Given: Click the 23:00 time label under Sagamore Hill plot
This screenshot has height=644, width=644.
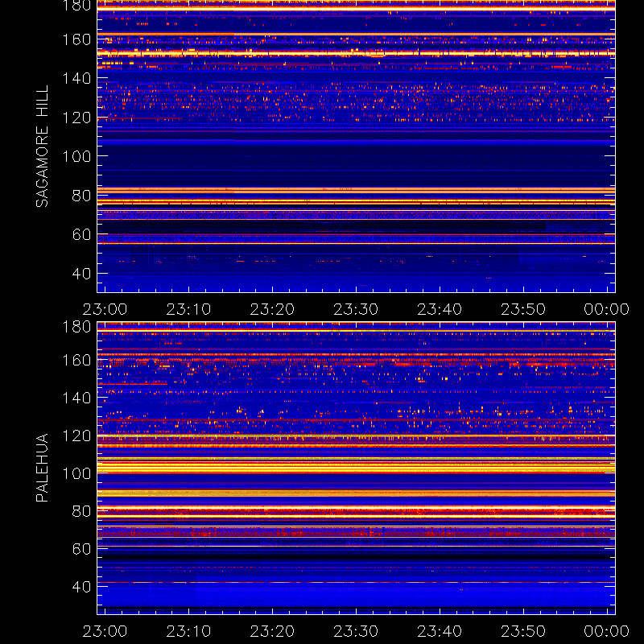Looking at the screenshot, I should [105, 309].
